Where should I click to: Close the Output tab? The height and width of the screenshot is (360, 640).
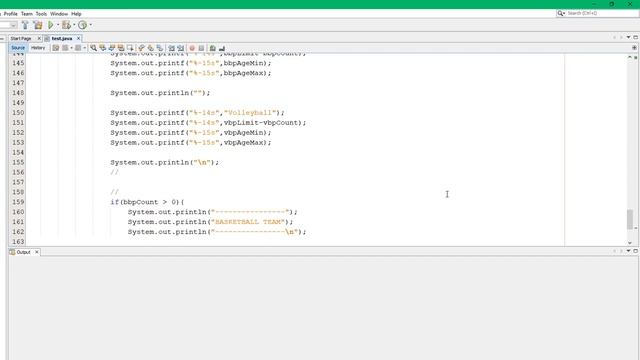click(37, 252)
